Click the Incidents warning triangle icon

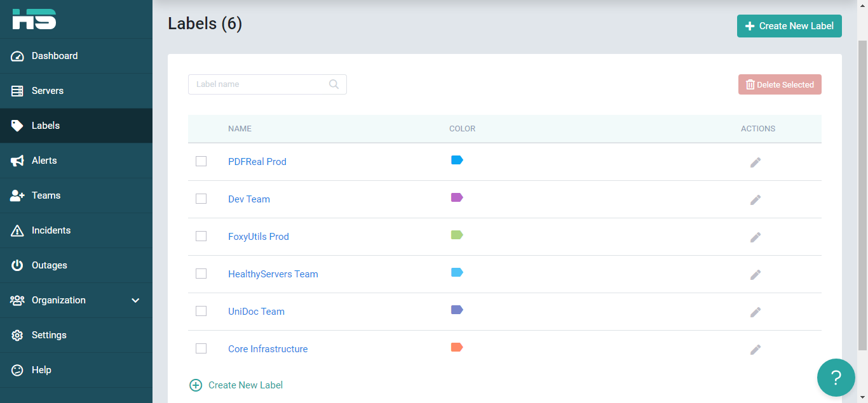pyautogui.click(x=18, y=230)
